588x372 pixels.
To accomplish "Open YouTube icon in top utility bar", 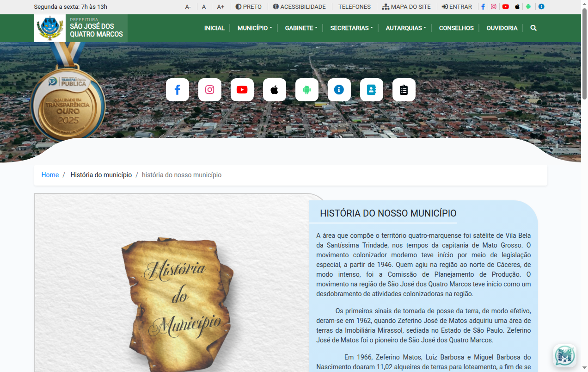I will 506,7.
